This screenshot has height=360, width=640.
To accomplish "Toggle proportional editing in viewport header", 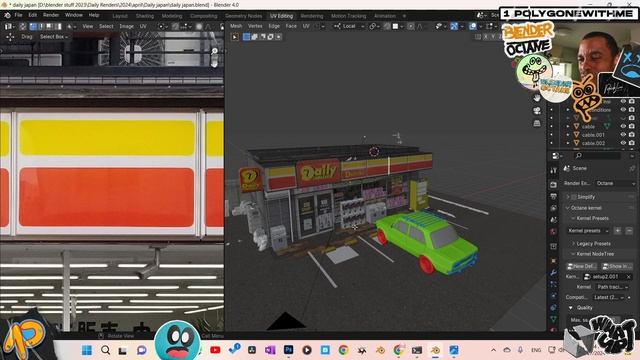I will (x=411, y=26).
